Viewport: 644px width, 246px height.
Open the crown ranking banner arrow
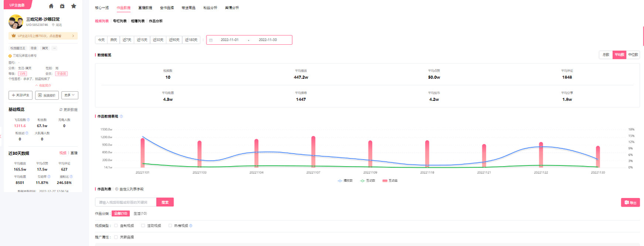73,36
